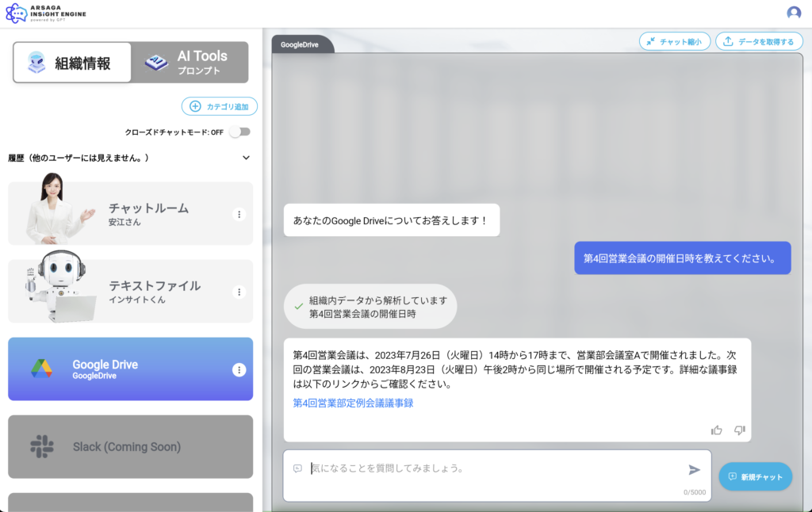Click the user message 第4回営業会議の開催日時を教えてください。
Screen dimensions: 812x512
(x=683, y=258)
